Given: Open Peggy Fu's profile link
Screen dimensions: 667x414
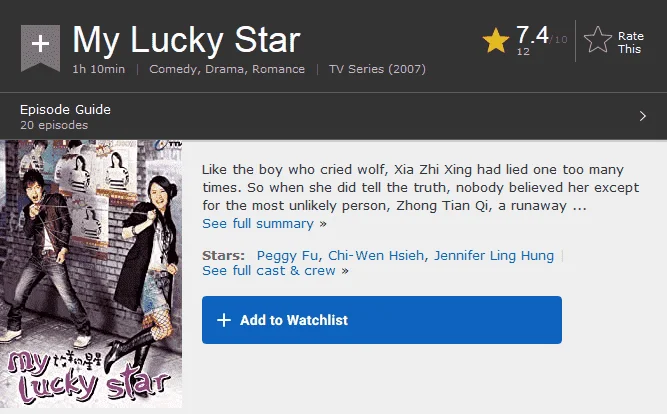Looking at the screenshot, I should (x=287, y=255).
